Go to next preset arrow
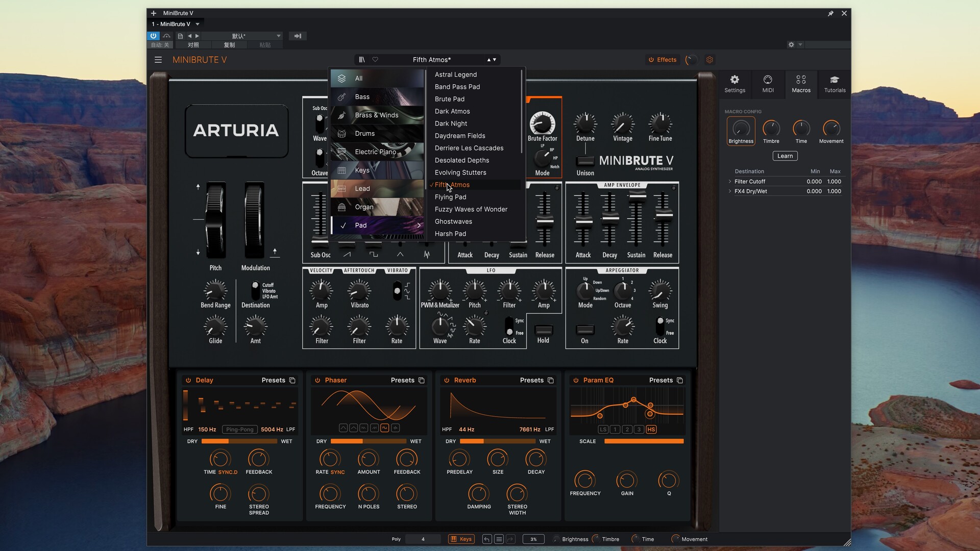980x551 pixels. pyautogui.click(x=495, y=60)
